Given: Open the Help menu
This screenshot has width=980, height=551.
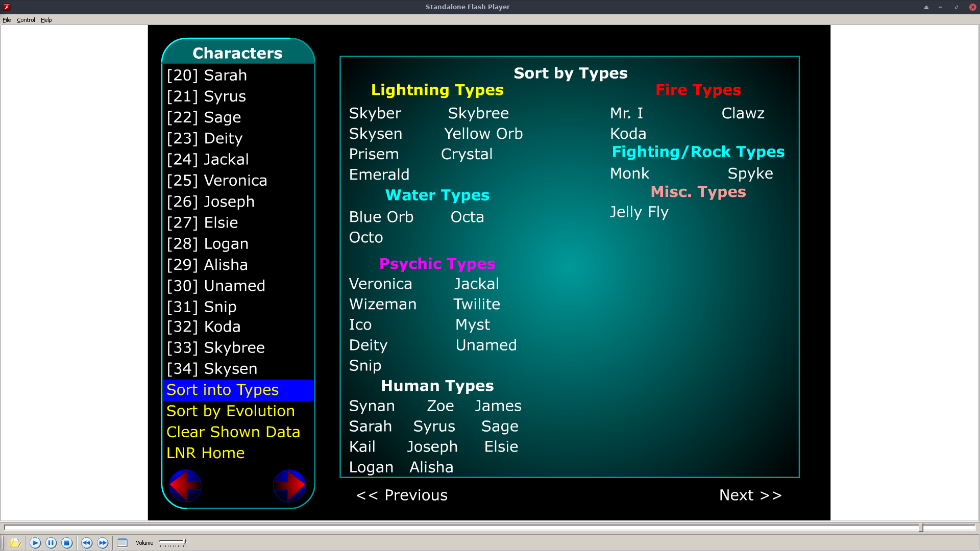Looking at the screenshot, I should coord(46,20).
